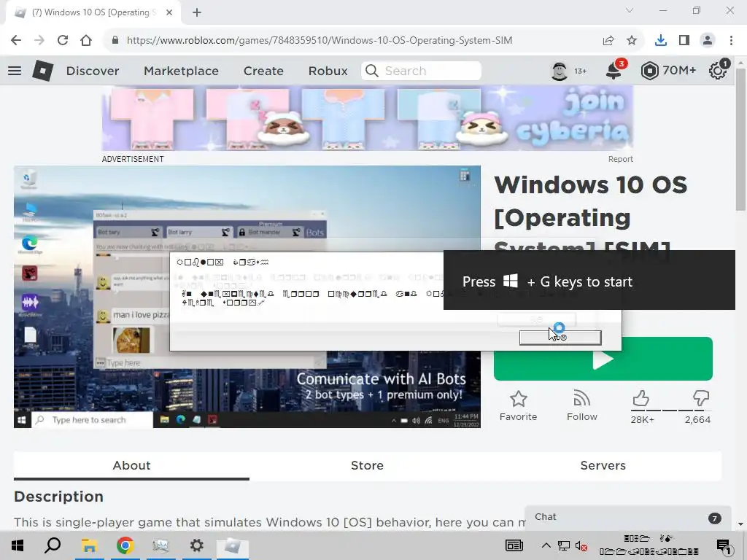Open the Marketplace page
This screenshot has height=560, width=747.
[x=181, y=71]
